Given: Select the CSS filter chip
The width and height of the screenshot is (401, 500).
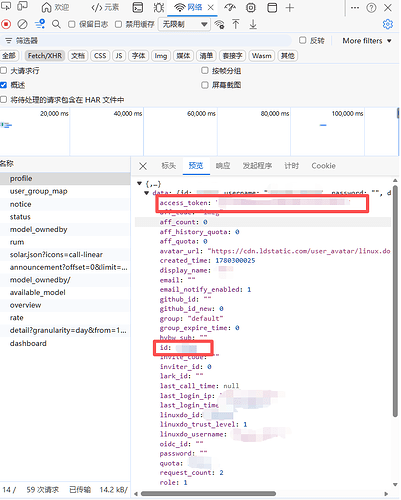Looking at the screenshot, I should tap(100, 56).
